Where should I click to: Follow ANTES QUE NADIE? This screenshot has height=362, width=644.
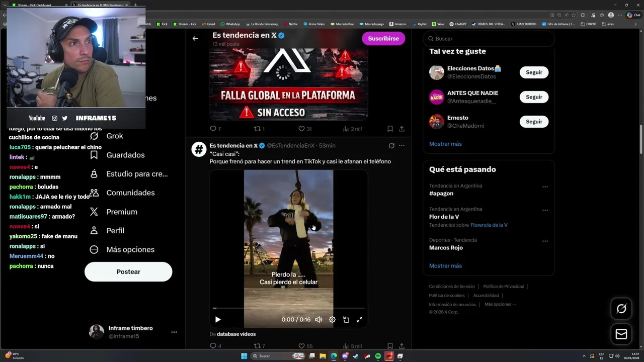click(x=534, y=97)
